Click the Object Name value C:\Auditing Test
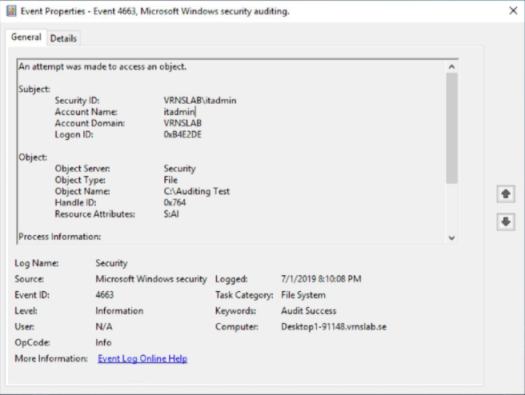Viewport: 525px width, 395px height. tap(197, 191)
